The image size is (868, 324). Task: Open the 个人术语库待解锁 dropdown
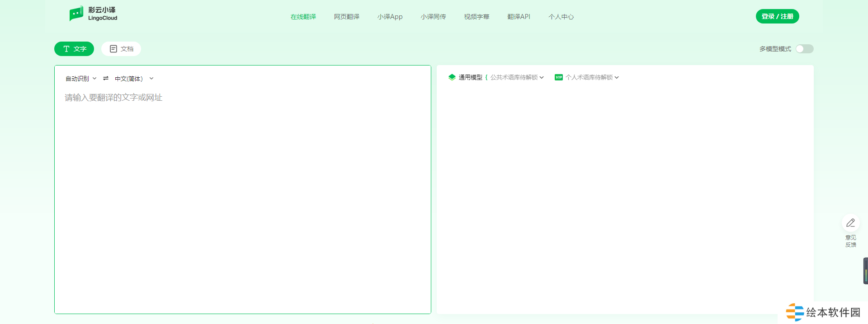592,77
